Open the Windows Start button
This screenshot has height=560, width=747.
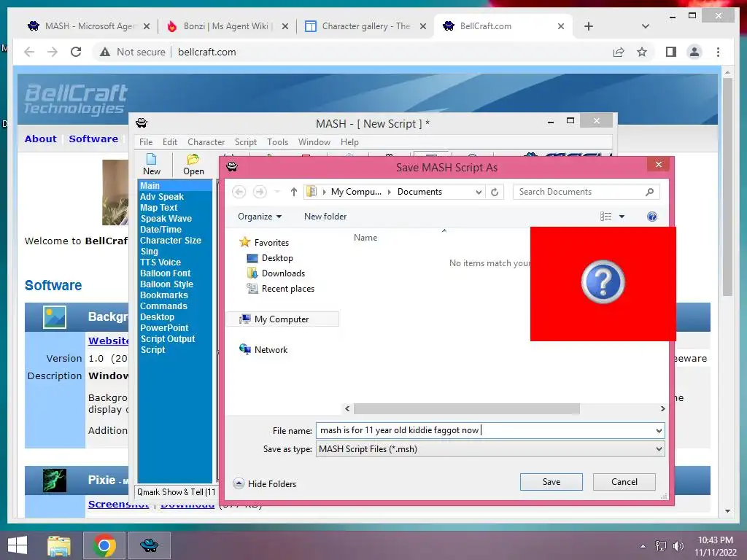[x=18, y=545]
